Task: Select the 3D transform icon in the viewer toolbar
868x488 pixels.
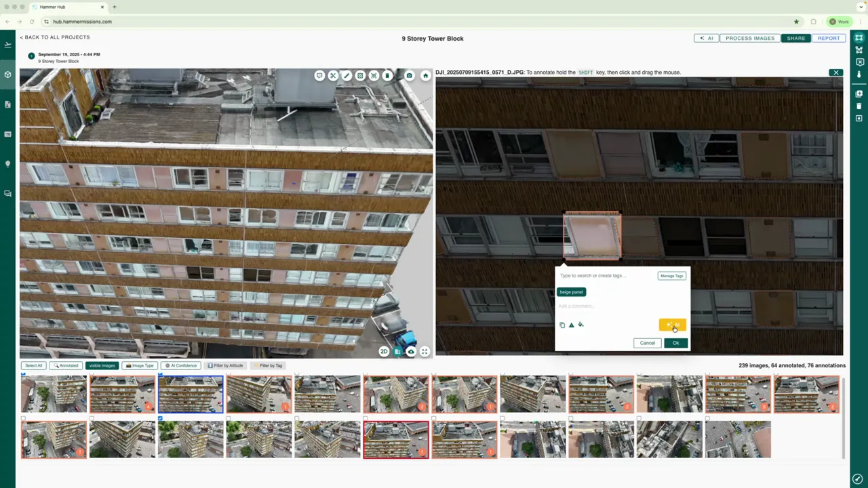Action: (x=374, y=75)
